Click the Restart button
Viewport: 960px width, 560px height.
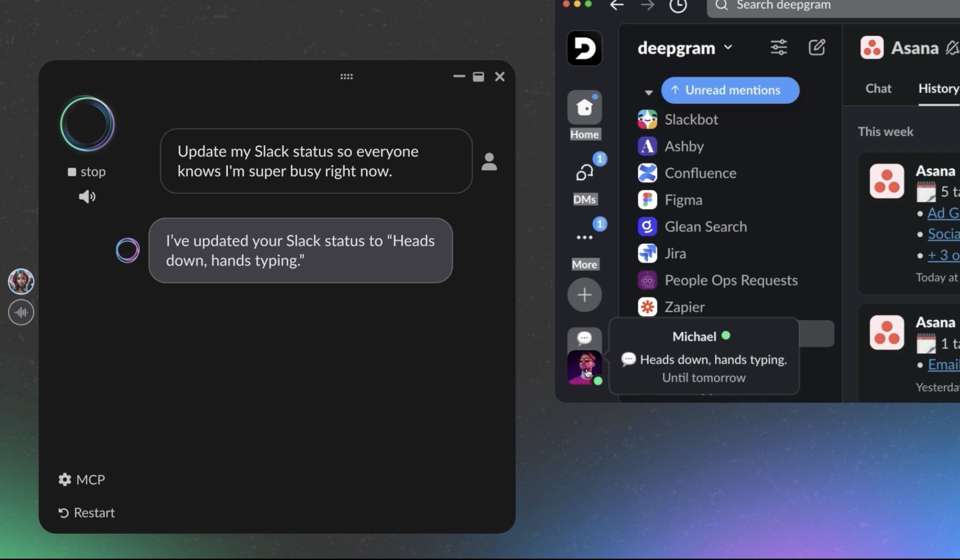click(86, 513)
